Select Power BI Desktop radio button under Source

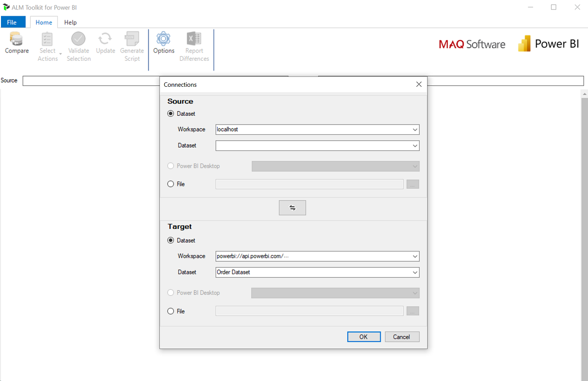click(x=171, y=166)
